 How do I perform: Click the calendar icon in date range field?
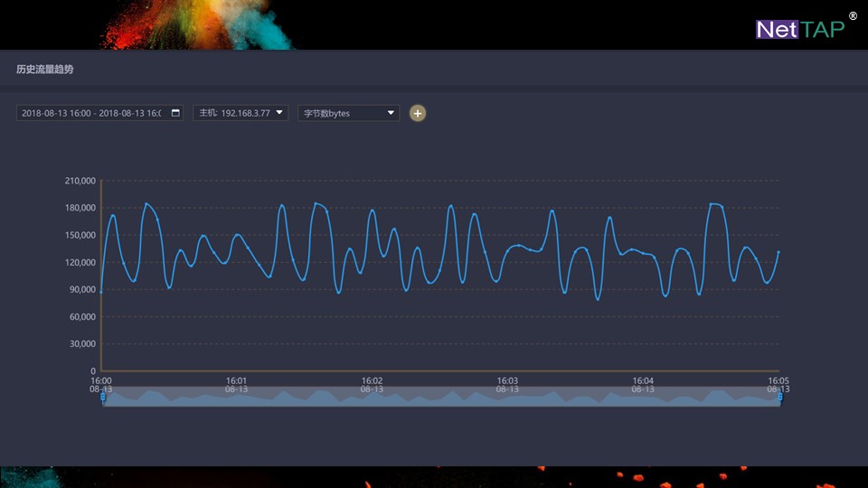[x=175, y=113]
